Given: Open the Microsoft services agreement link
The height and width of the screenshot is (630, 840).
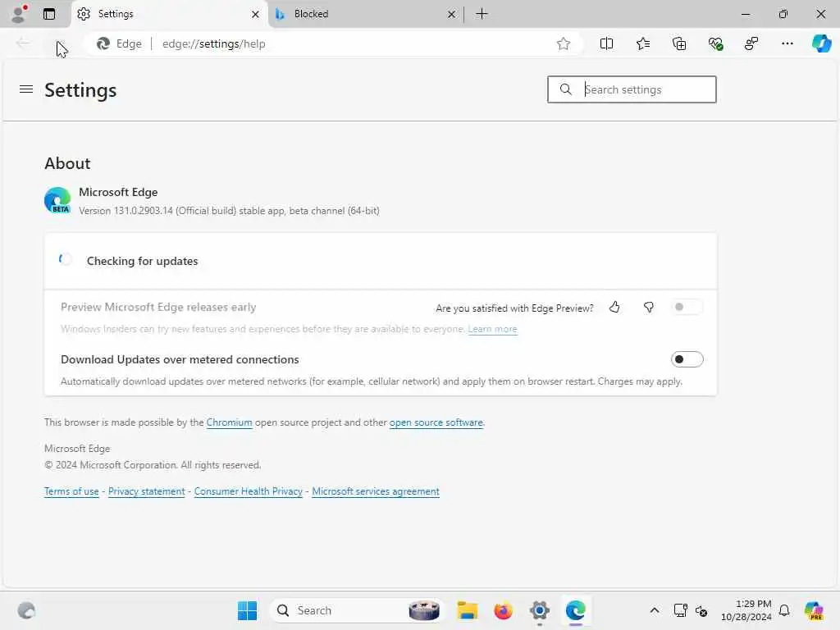Looking at the screenshot, I should coord(376,491).
